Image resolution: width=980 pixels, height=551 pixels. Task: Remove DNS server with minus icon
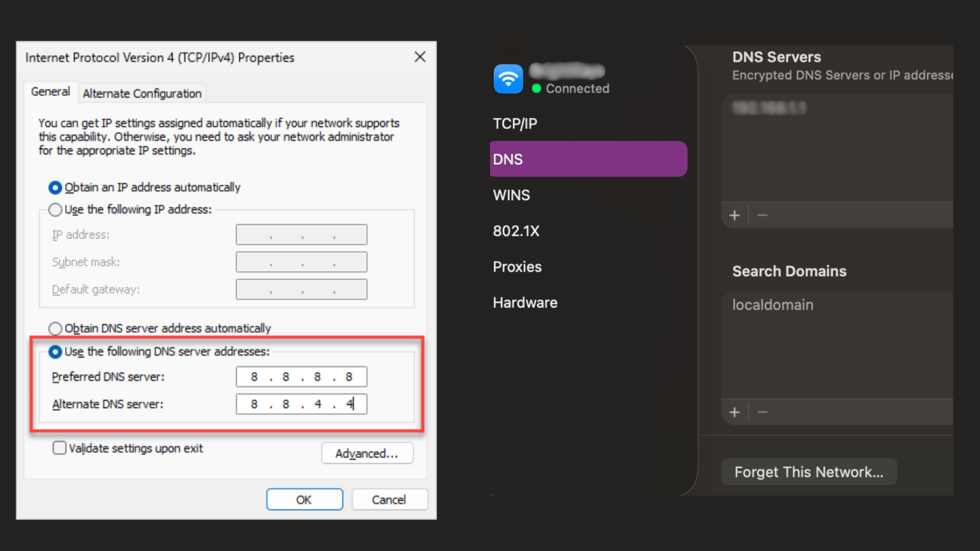[762, 216]
